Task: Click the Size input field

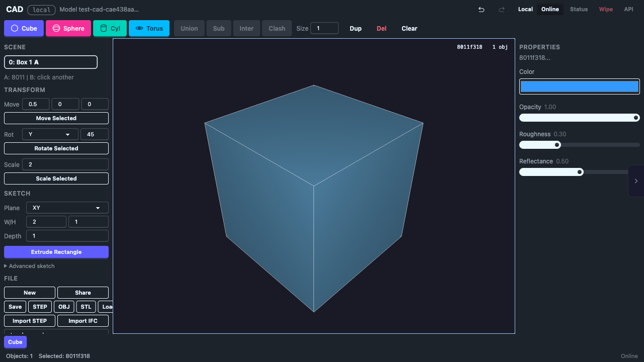Action: click(324, 28)
